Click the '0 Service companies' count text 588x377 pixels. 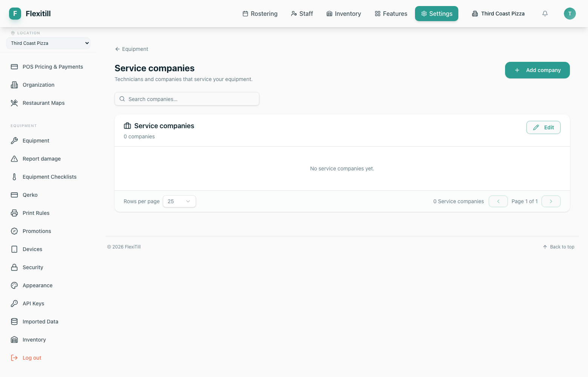pyautogui.click(x=458, y=201)
